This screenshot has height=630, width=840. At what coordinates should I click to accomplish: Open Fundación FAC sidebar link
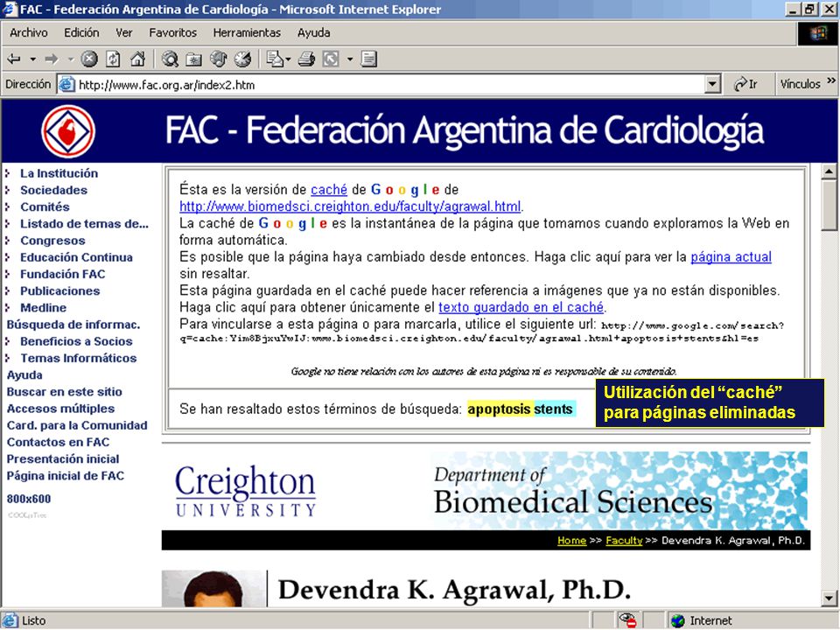point(63,274)
